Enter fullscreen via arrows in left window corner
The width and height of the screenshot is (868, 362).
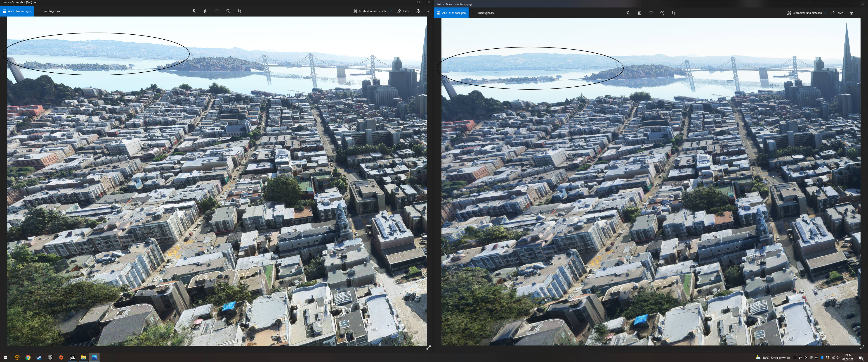pos(428,348)
